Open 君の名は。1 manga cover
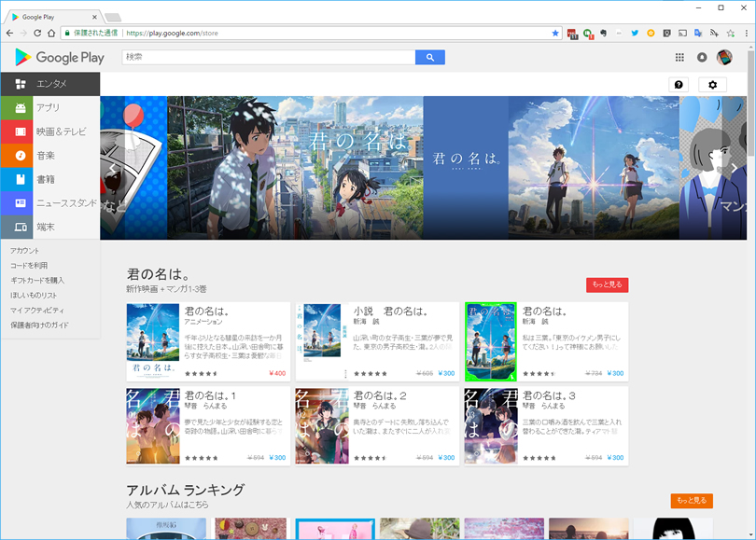756x540 pixels. pos(153,426)
